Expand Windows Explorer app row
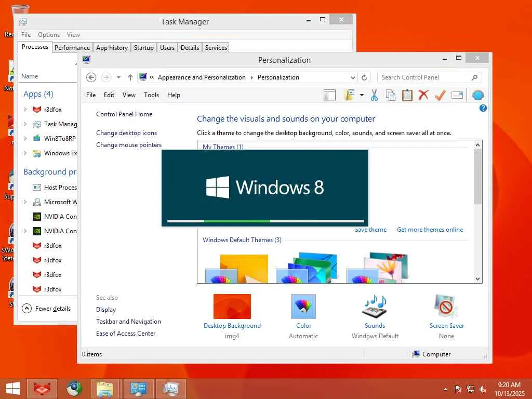This screenshot has width=532, height=399. pyautogui.click(x=25, y=153)
